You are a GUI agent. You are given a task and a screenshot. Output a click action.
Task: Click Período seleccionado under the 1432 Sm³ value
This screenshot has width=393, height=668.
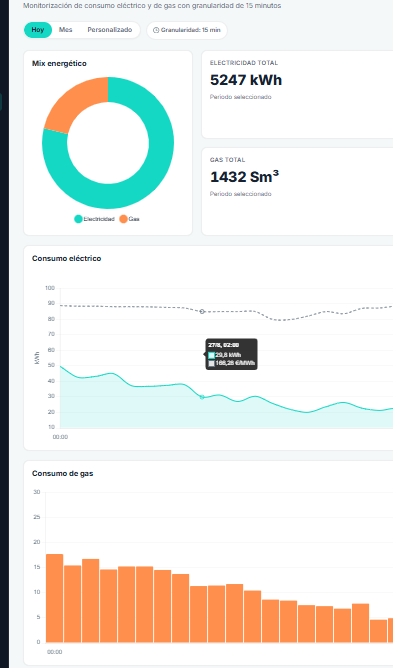tap(240, 194)
